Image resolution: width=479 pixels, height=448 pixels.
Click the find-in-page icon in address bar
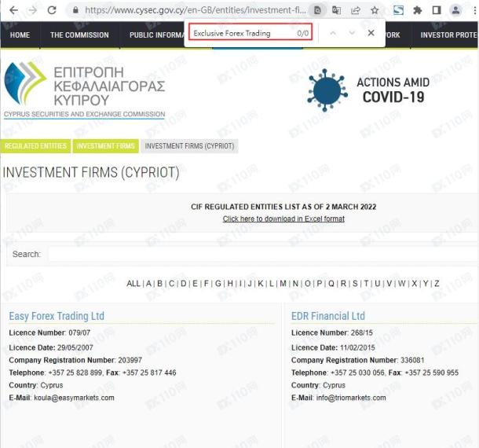(317, 10)
